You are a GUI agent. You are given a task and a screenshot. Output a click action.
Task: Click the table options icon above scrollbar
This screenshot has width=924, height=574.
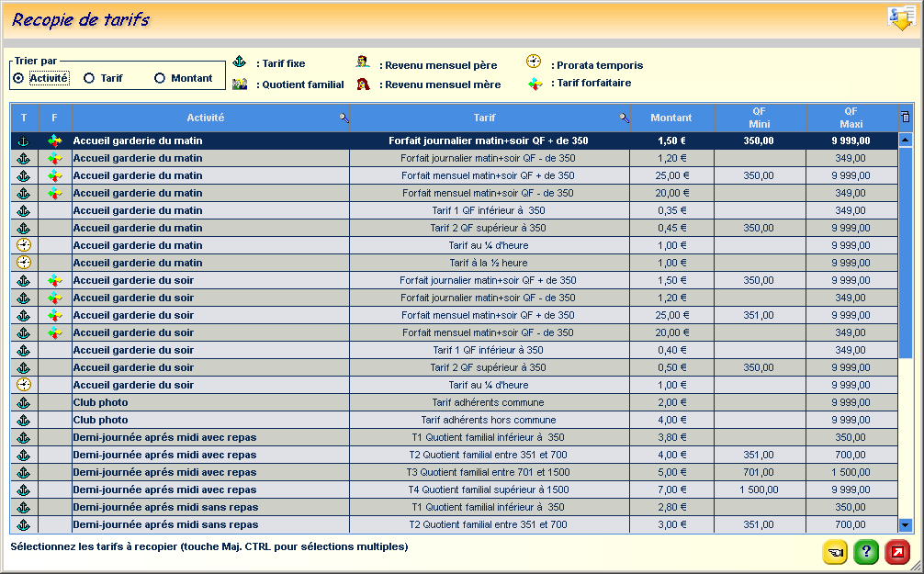point(906,118)
